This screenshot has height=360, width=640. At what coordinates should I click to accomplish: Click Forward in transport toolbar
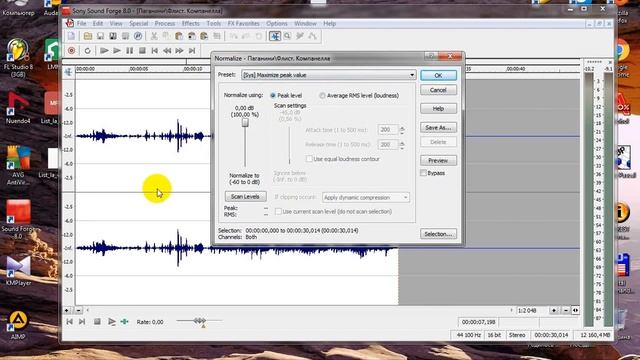180,51
